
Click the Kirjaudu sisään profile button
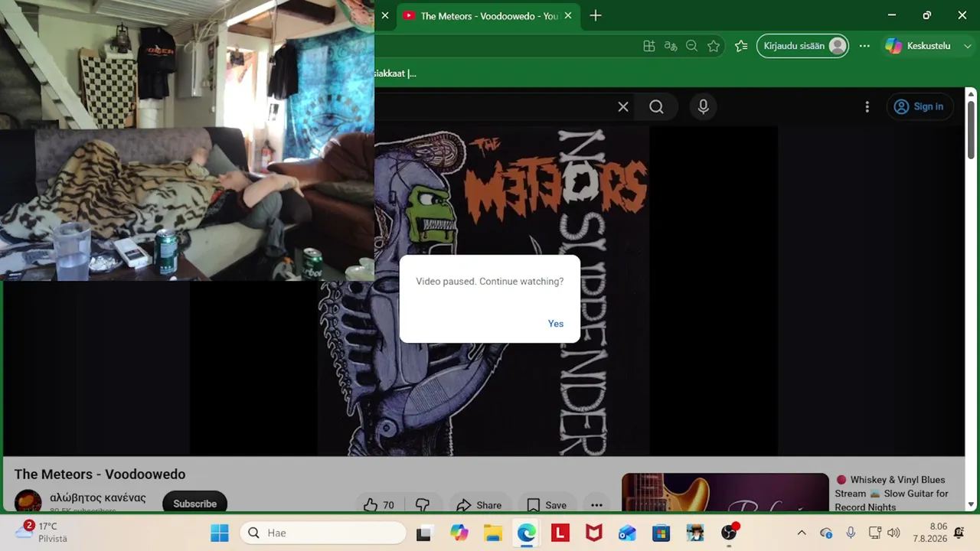[x=802, y=46]
